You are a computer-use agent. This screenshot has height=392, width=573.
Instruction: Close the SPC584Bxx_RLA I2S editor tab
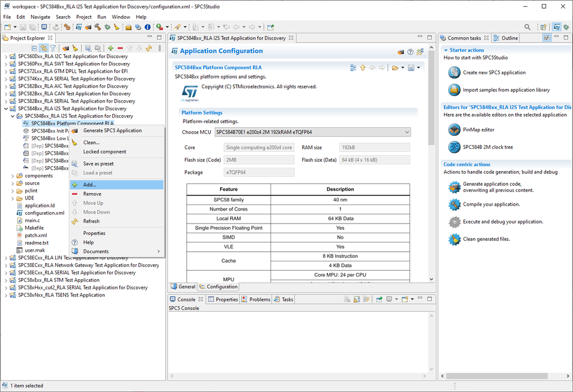(291, 38)
